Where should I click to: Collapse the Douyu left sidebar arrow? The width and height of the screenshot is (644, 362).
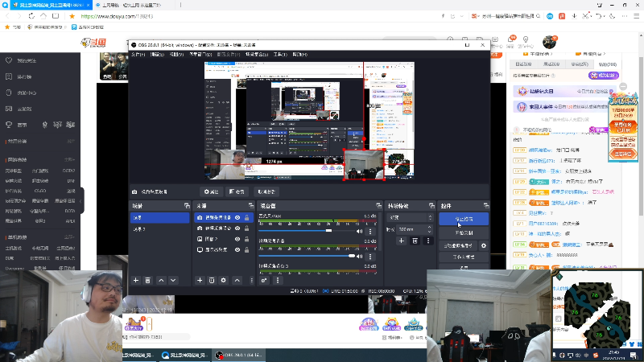(x=81, y=200)
